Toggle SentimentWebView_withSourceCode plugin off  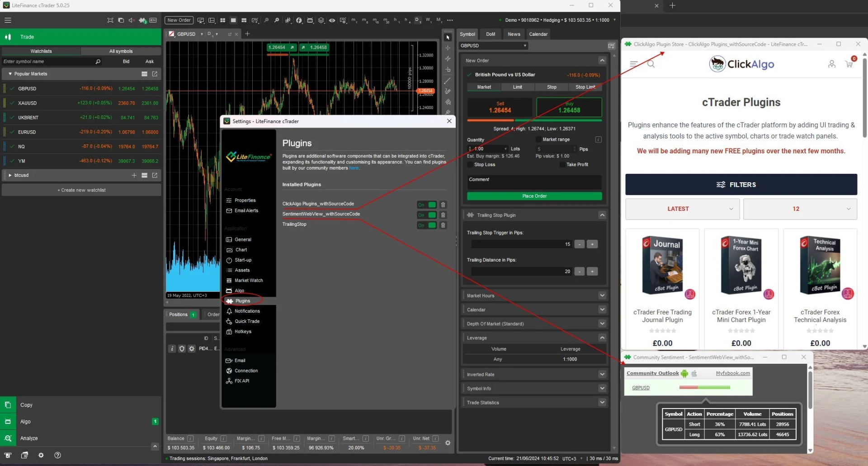427,215
